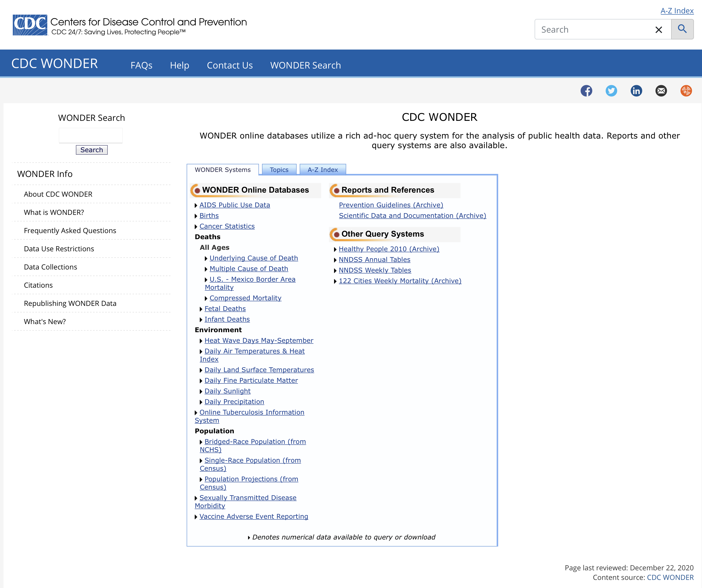The height and width of the screenshot is (588, 702).
Task: Open the Vaccine Adverse Event Reporting link
Action: click(253, 516)
